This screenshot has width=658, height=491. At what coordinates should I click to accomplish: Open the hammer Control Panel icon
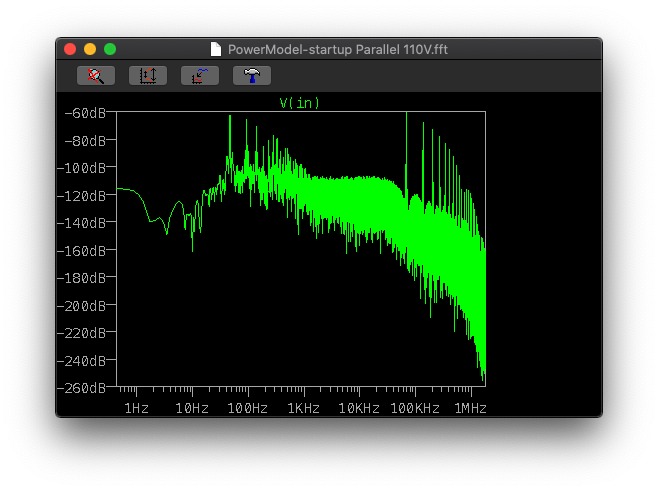click(252, 76)
